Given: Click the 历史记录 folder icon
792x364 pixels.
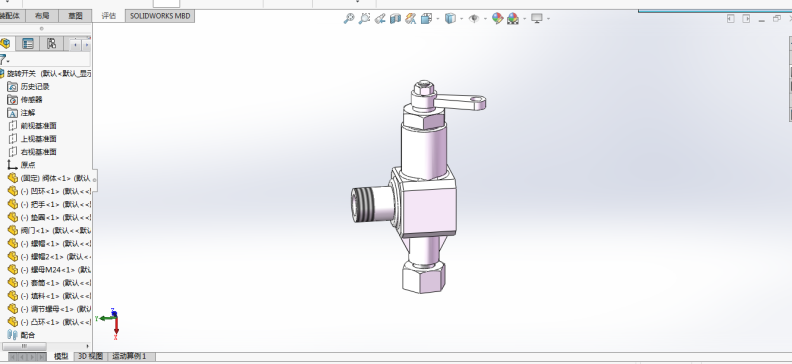Looking at the screenshot, I should click(x=13, y=87).
